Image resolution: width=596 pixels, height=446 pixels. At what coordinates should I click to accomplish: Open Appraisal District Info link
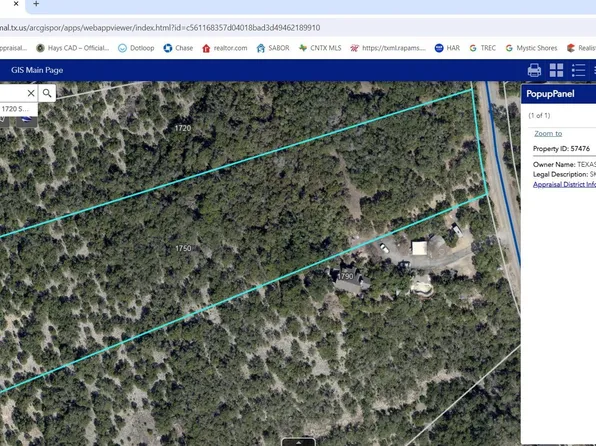[x=564, y=184]
